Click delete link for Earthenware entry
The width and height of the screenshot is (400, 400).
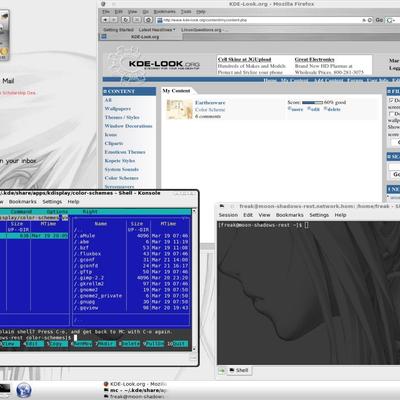pos(332,109)
